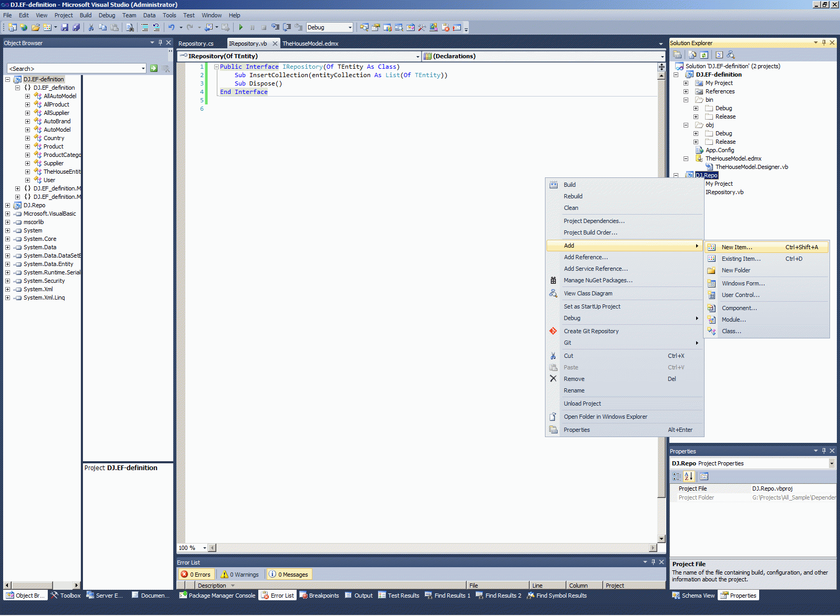Click the Description column header in Error List
Image resolution: width=840 pixels, height=616 pixels.
[x=331, y=586]
